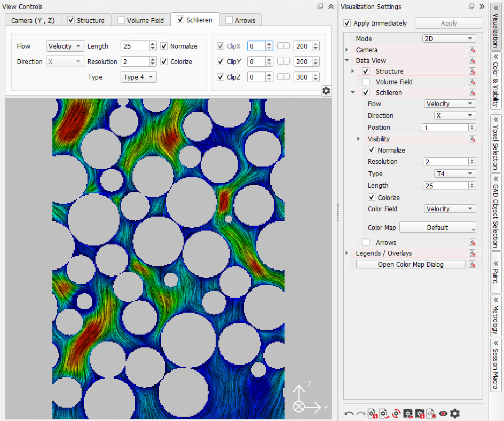Click the Open Color Map Dialog button

click(411, 264)
